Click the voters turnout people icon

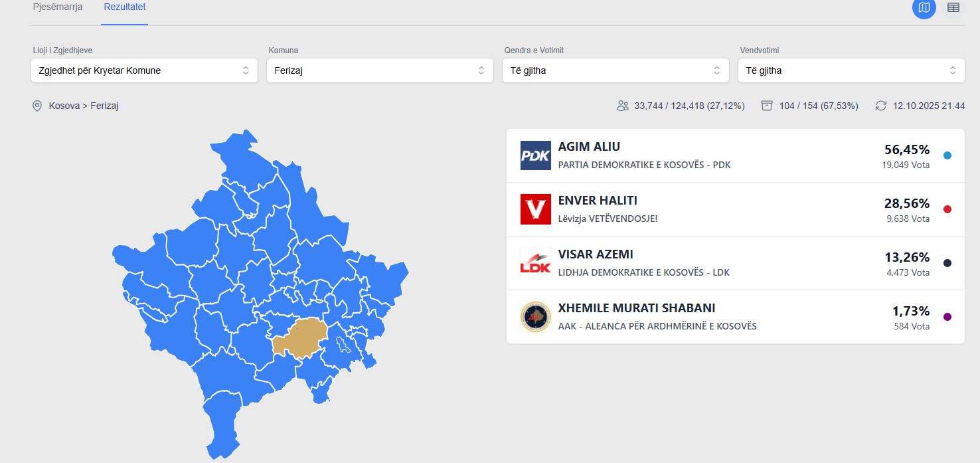(622, 106)
